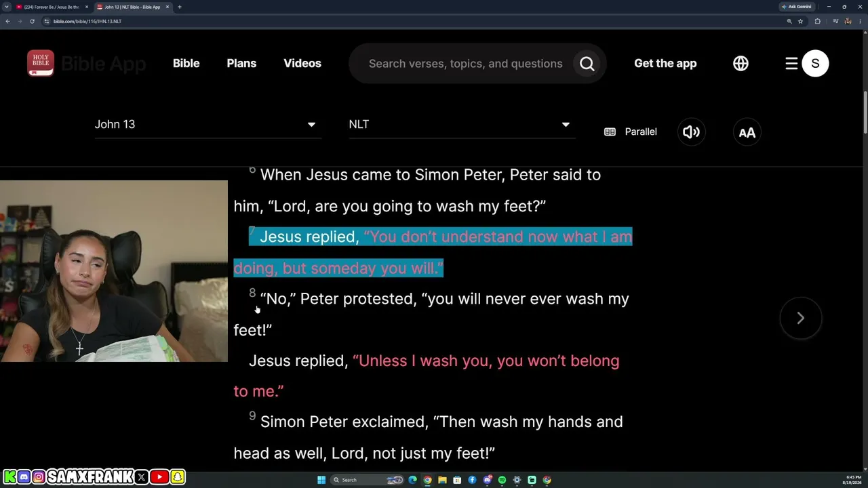Click the Ask Gemini button

pos(796,7)
